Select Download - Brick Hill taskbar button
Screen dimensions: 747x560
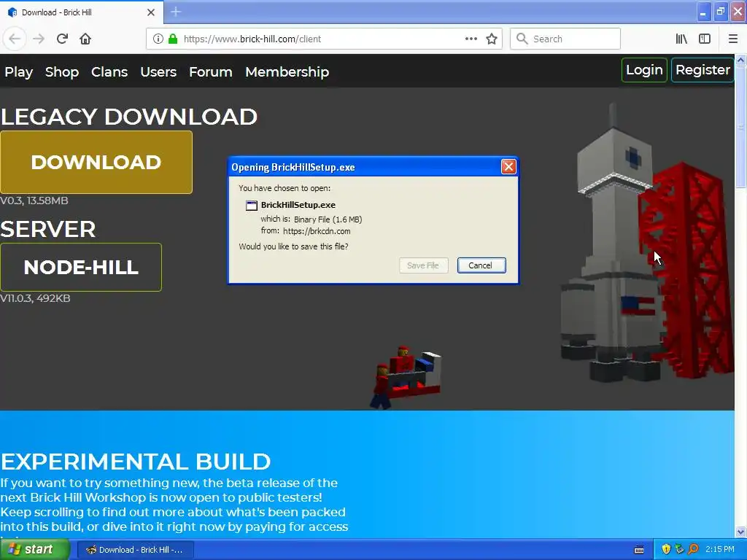tap(135, 550)
